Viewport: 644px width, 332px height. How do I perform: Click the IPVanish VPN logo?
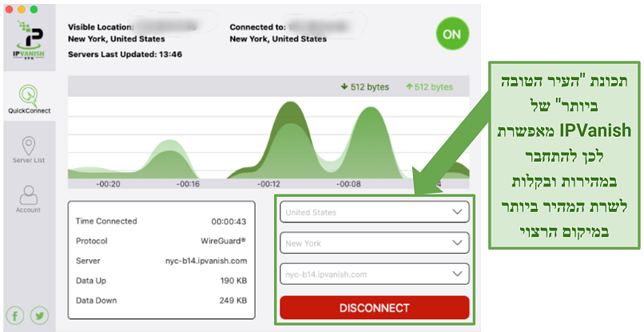pyautogui.click(x=28, y=41)
